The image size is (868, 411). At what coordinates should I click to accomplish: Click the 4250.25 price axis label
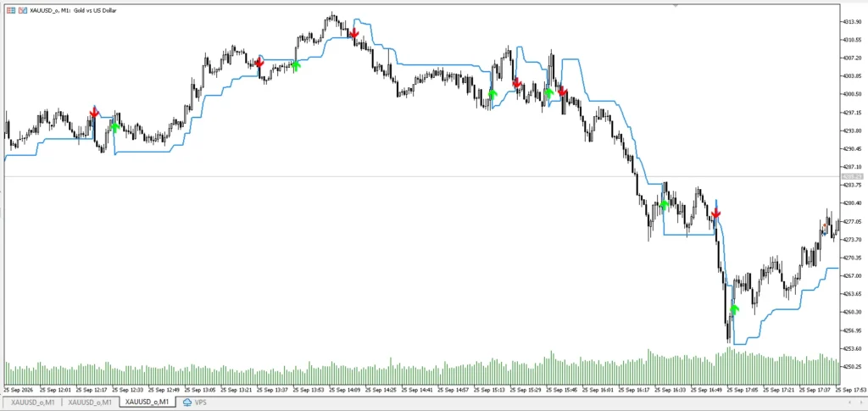[x=853, y=366]
